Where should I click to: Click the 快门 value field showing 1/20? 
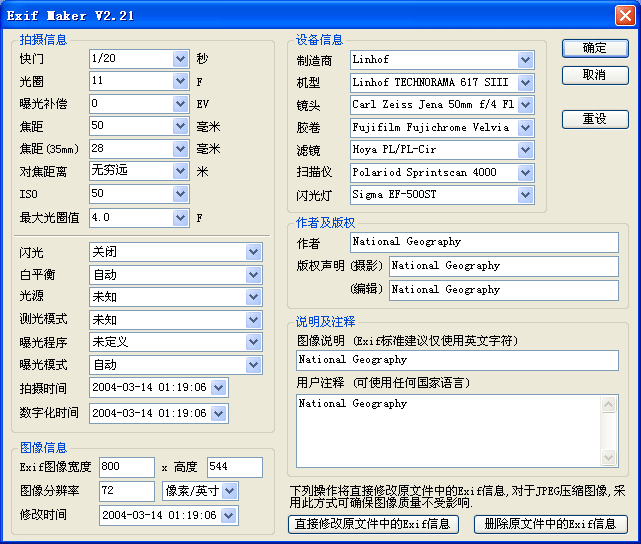[x=131, y=59]
